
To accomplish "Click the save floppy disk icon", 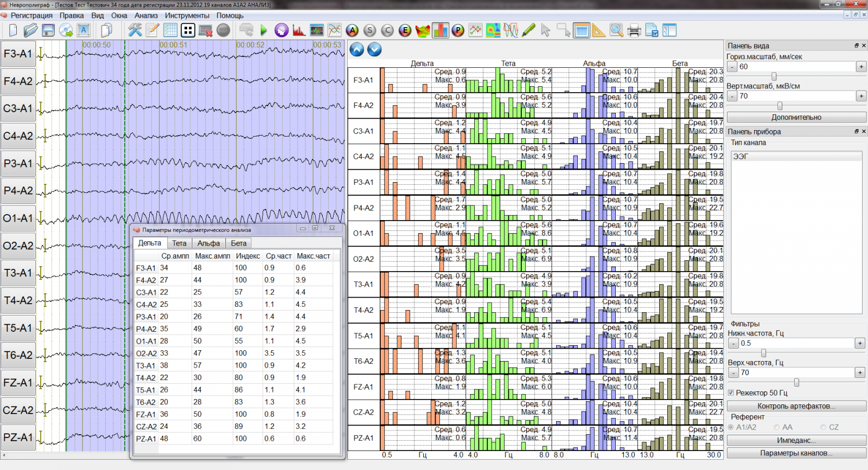I will pyautogui.click(x=48, y=30).
